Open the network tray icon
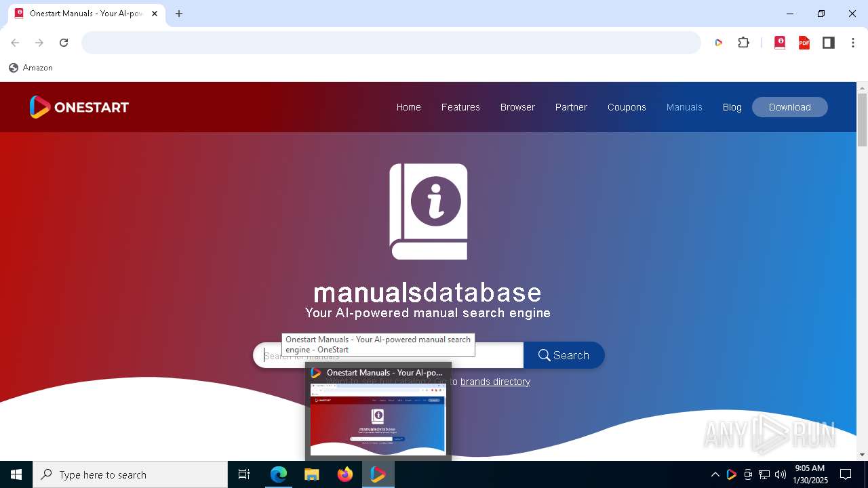This screenshot has height=488, width=868. point(764,474)
